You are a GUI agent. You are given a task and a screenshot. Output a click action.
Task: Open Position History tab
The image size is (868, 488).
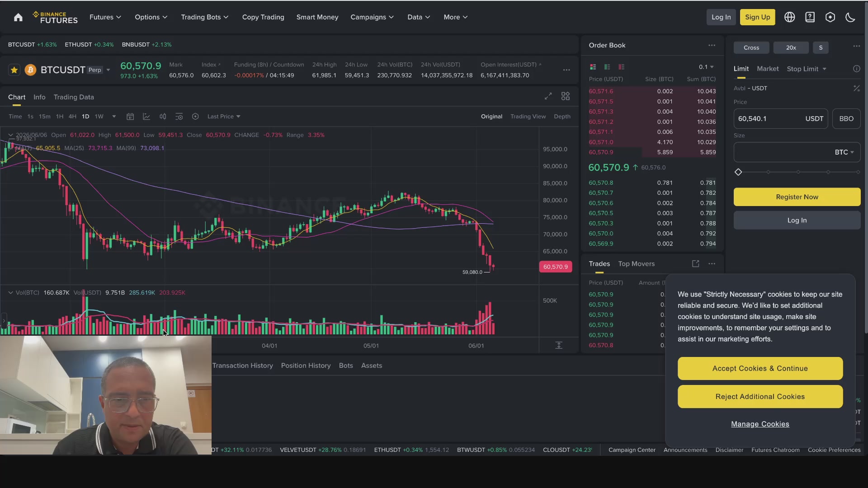[x=306, y=366]
